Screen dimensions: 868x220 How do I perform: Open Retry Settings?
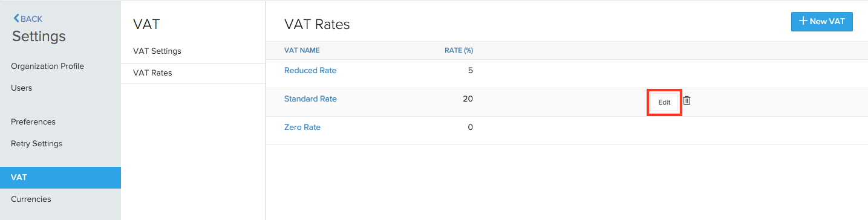pyautogui.click(x=36, y=144)
